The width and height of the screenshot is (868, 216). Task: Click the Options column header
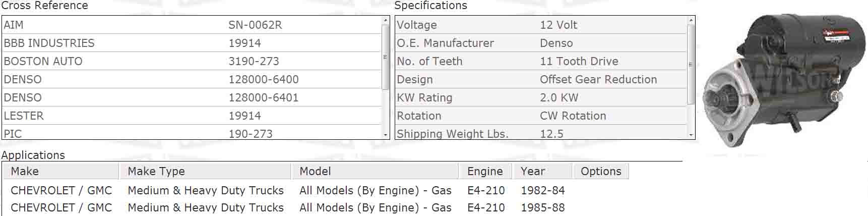(601, 171)
